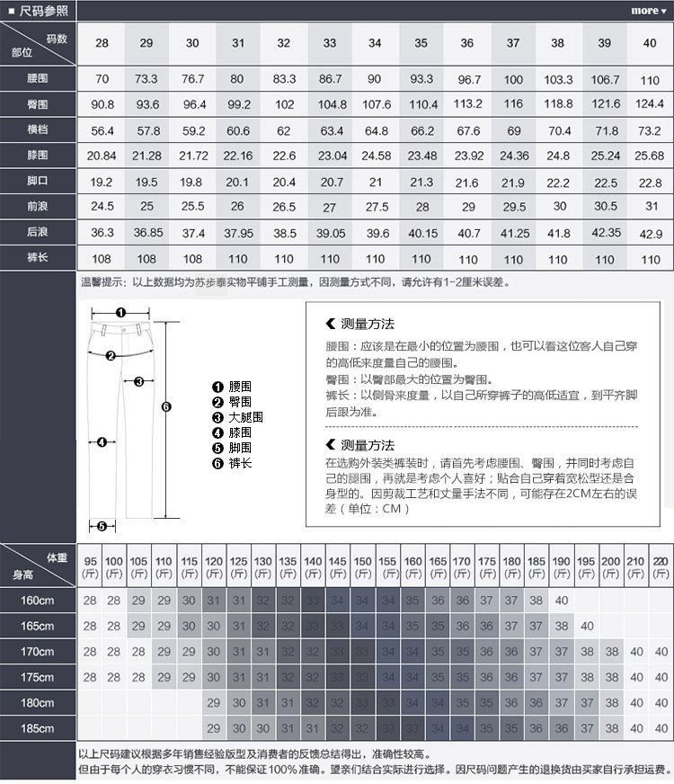The height and width of the screenshot is (784, 674).
Task: Click legend bullet 4 next to 膝围
Action: 217,433
